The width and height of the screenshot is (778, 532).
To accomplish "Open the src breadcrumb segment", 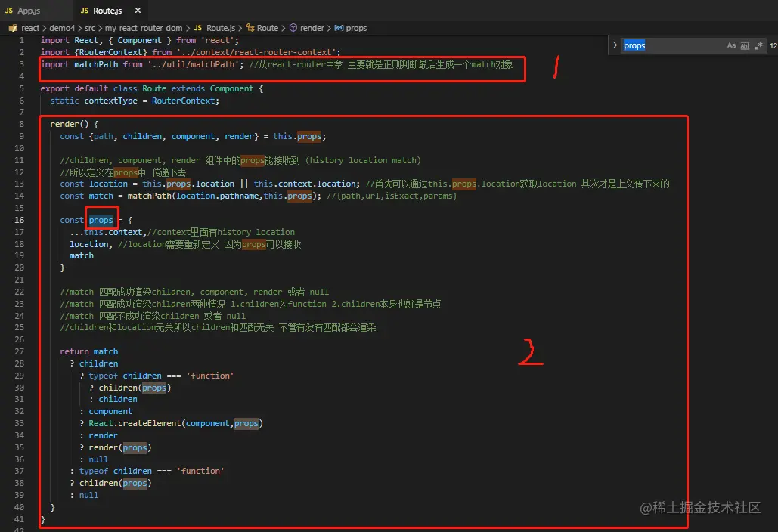I will [90, 28].
